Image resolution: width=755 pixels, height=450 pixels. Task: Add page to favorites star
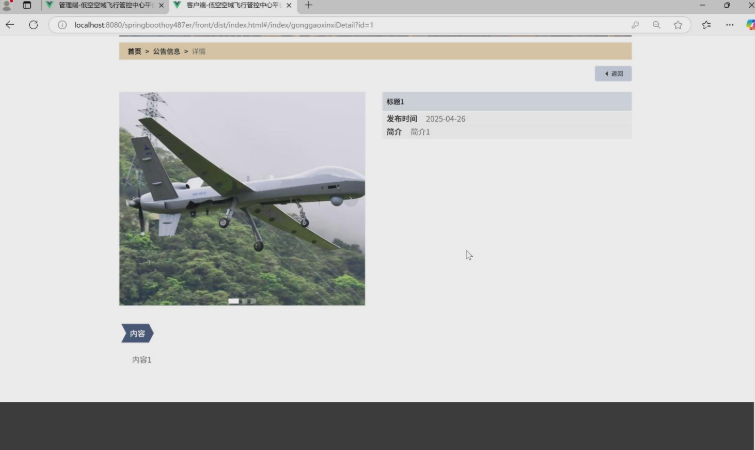pos(678,25)
